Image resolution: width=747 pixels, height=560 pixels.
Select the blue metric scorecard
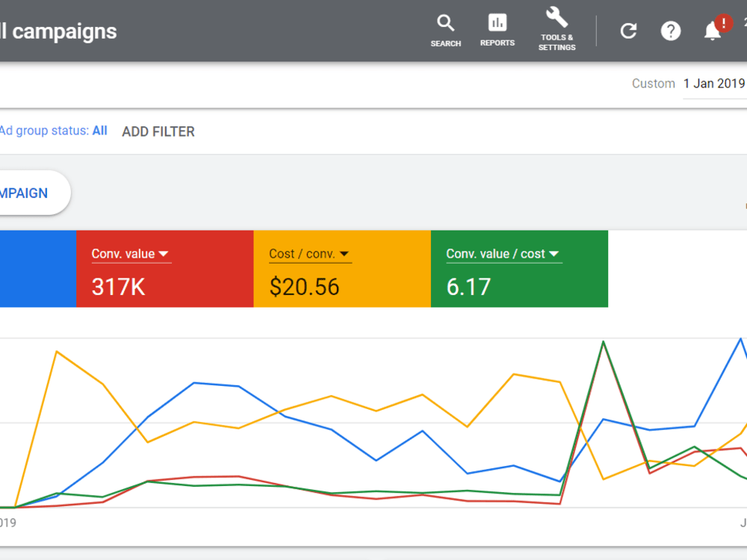38,269
